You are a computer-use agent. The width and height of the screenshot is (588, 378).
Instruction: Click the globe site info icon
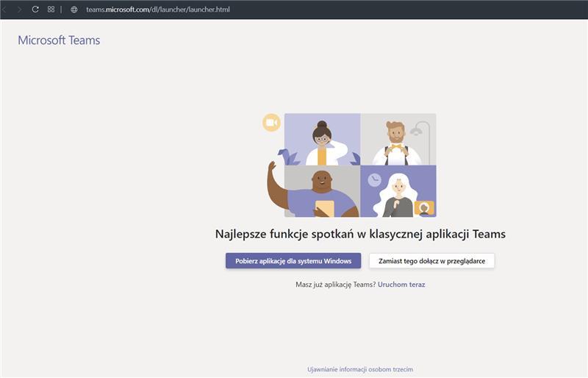(x=73, y=10)
